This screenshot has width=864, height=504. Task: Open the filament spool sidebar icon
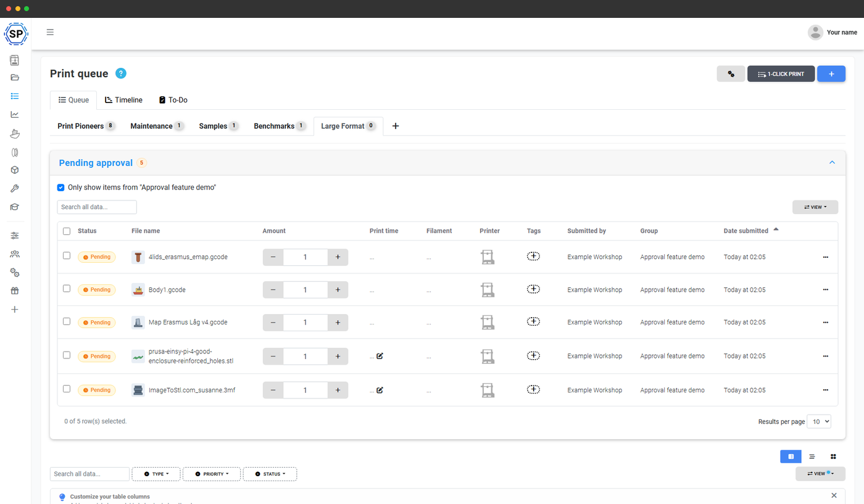click(x=15, y=152)
